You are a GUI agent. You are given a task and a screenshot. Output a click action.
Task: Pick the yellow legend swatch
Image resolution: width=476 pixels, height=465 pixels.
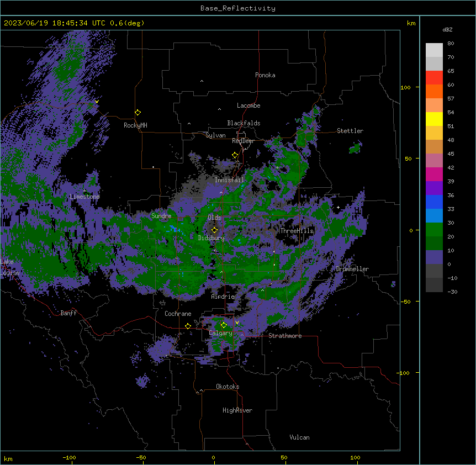click(x=434, y=119)
